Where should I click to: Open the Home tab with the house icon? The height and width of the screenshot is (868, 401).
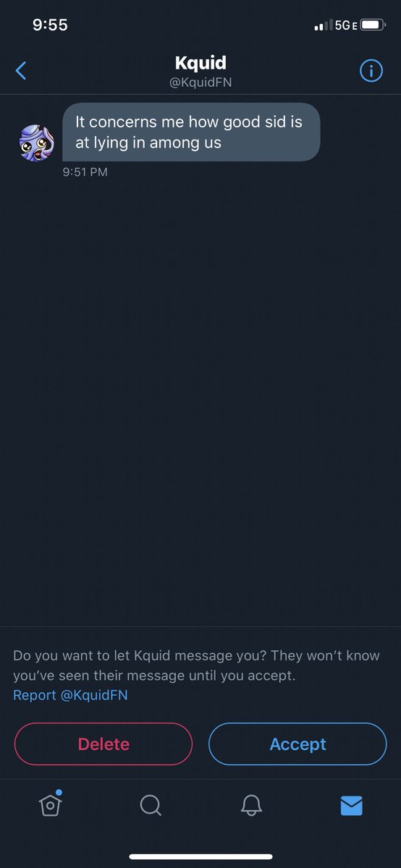(50, 804)
